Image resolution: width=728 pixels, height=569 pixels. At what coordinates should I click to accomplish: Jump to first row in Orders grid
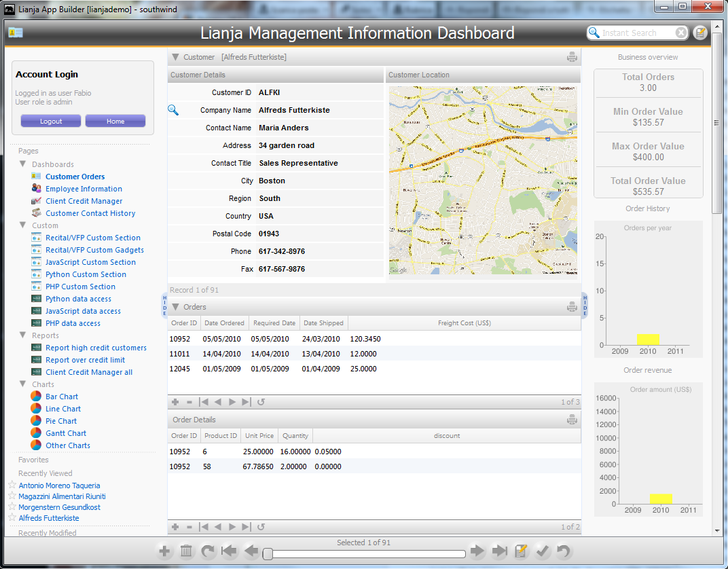pos(203,402)
